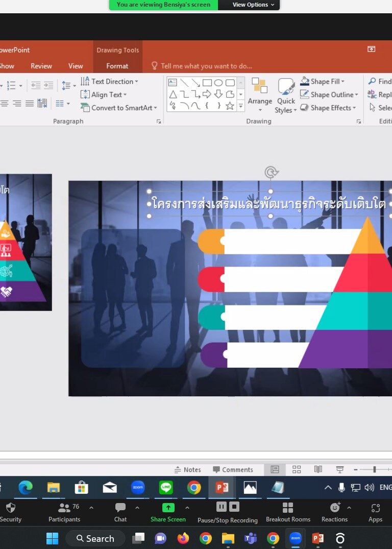392x549 pixels.
Task: Open Zoom Participants panel
Action: tap(64, 513)
